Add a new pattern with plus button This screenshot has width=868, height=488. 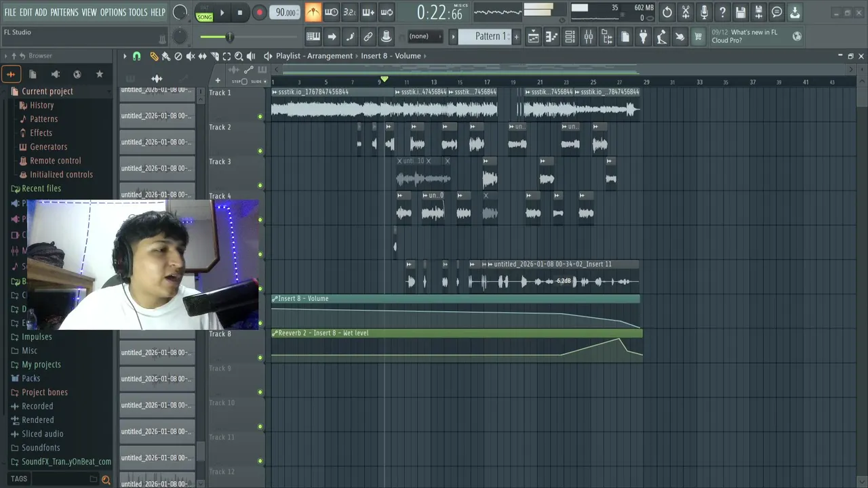point(516,37)
